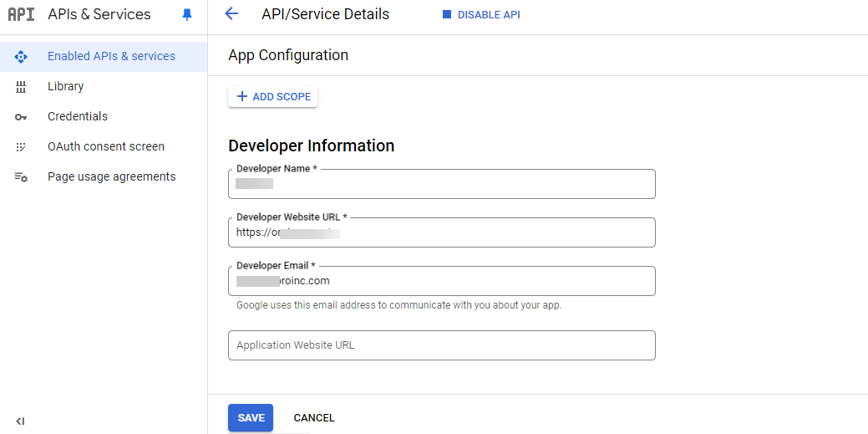Cancel the configuration changes
Screen dimensions: 868x434
314,417
